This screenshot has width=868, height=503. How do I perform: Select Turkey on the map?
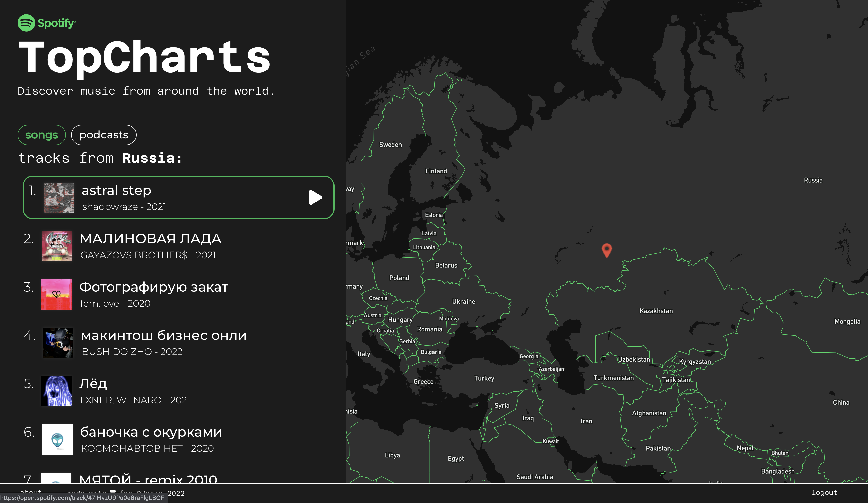(x=484, y=378)
